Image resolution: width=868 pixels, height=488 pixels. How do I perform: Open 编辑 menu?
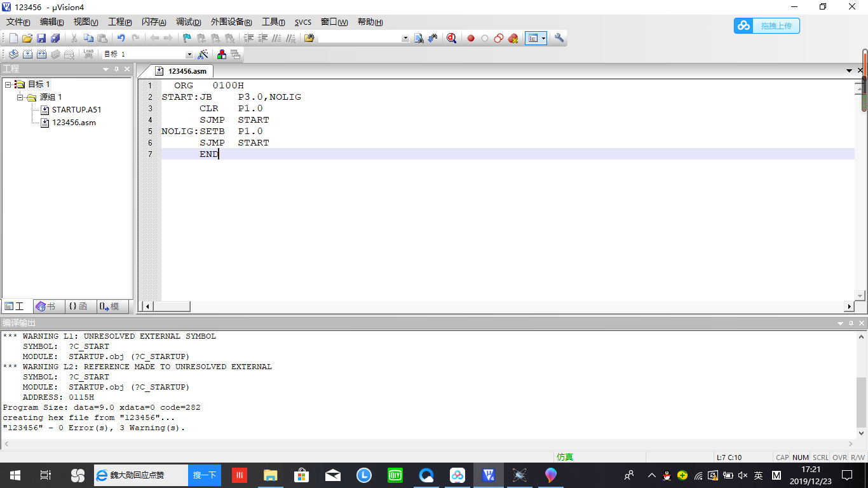(x=51, y=22)
